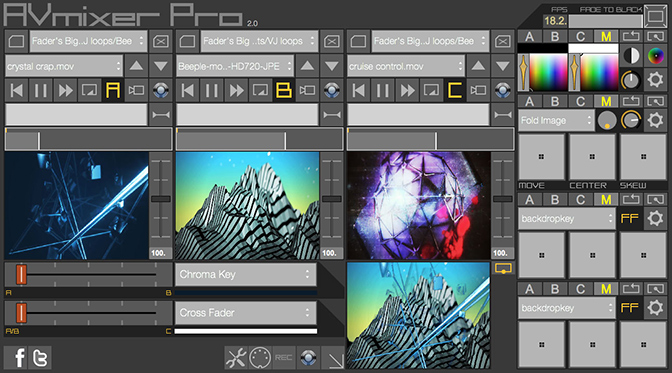Toggle the monitor output icon above mix preview
Viewport: 672px width, 373px height.
[503, 268]
